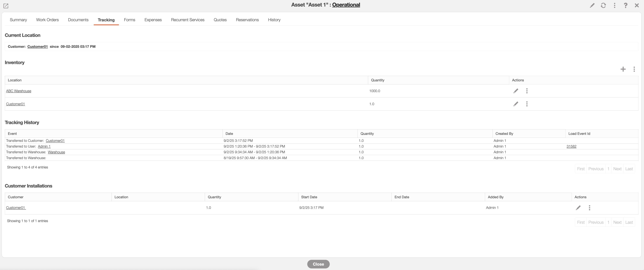Click the pop-out window icon
This screenshot has width=644, height=270.
[x=6, y=6]
